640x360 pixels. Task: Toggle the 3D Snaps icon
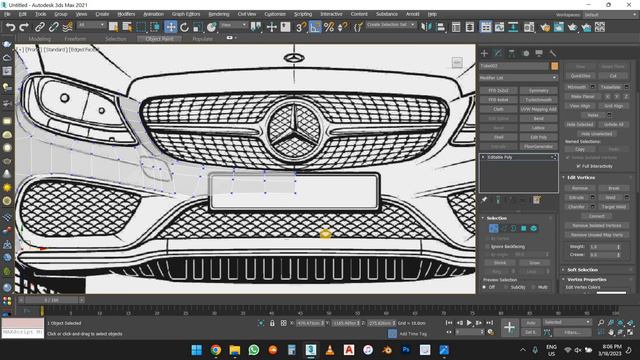tap(301, 27)
